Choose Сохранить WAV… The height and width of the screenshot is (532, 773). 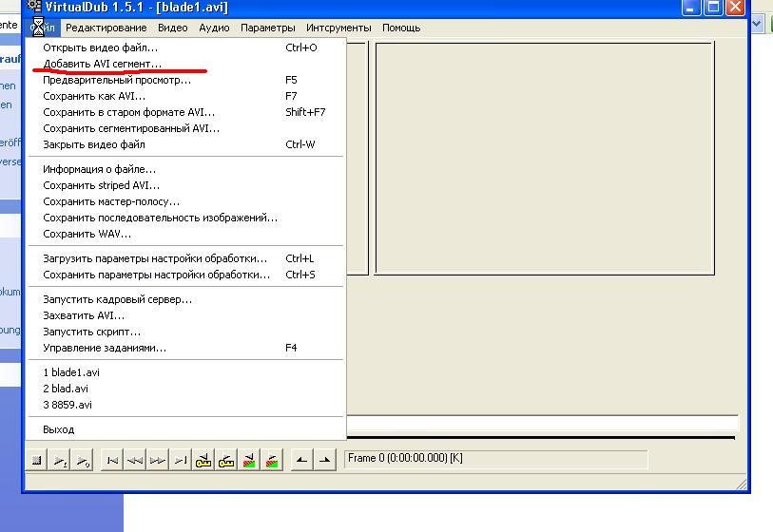point(185,234)
